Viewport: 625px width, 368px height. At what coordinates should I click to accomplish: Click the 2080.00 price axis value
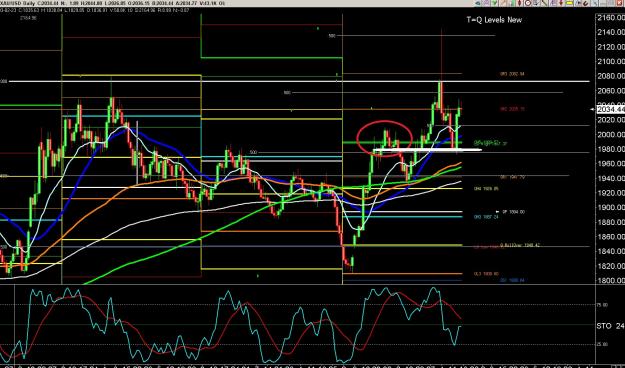pos(611,76)
